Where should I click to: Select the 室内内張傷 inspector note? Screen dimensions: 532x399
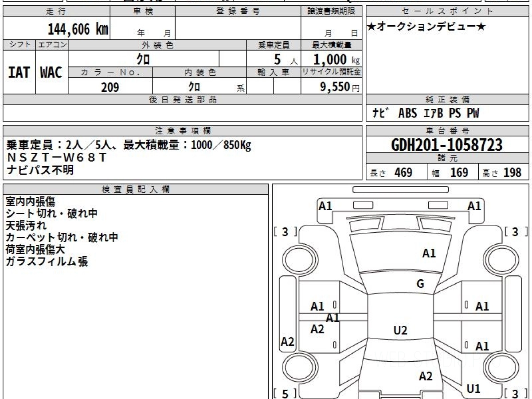click(31, 202)
